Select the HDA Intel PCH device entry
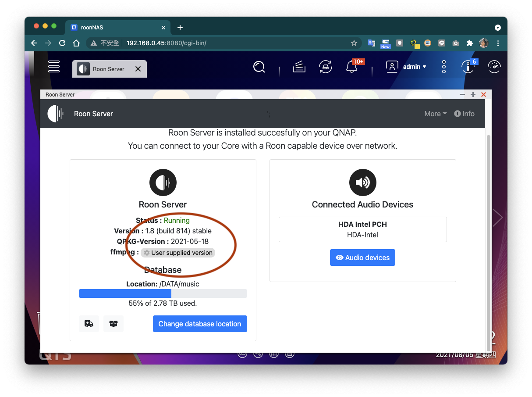532x397 pixels. [362, 229]
